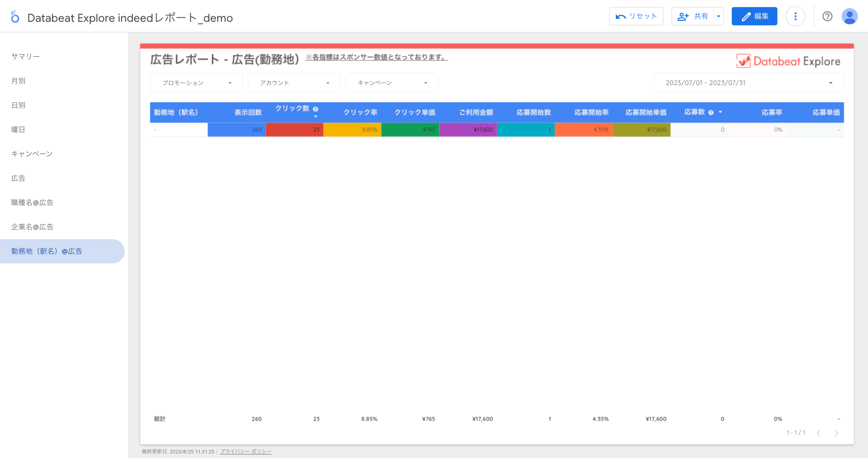868x458 pixels.
Task: Sort by 表示回数 column header
Action: point(248,112)
